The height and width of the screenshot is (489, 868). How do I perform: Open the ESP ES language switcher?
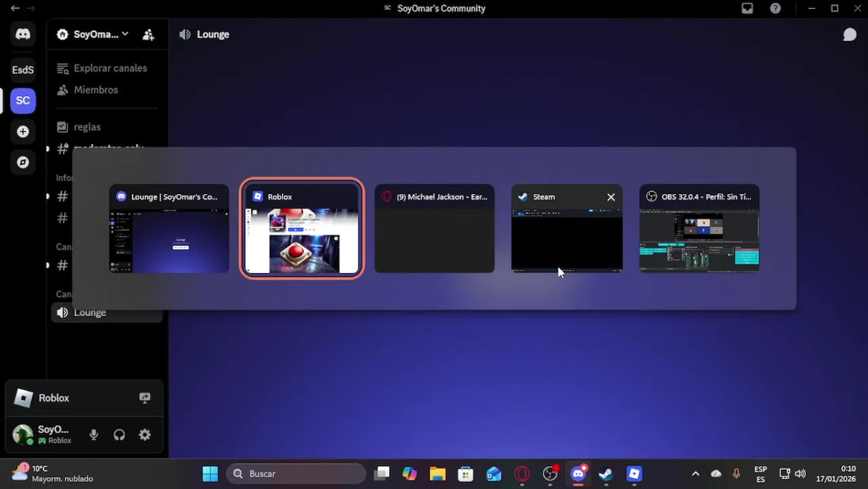(761, 473)
